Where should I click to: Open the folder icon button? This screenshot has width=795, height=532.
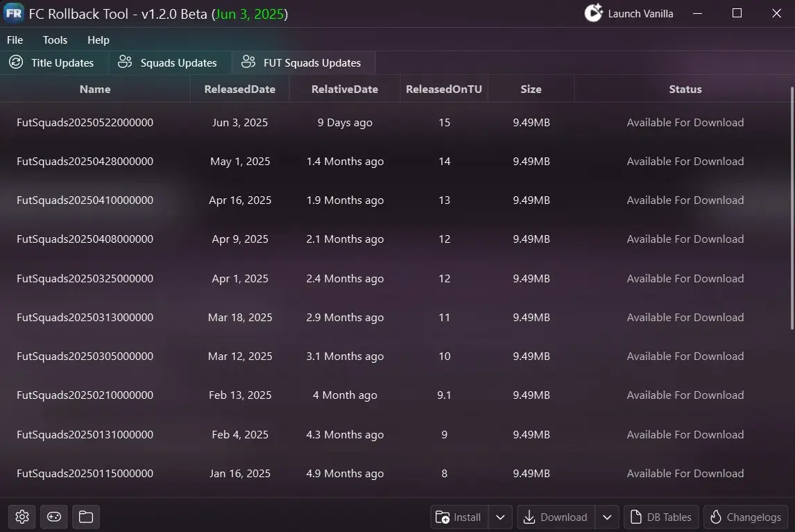(x=86, y=517)
